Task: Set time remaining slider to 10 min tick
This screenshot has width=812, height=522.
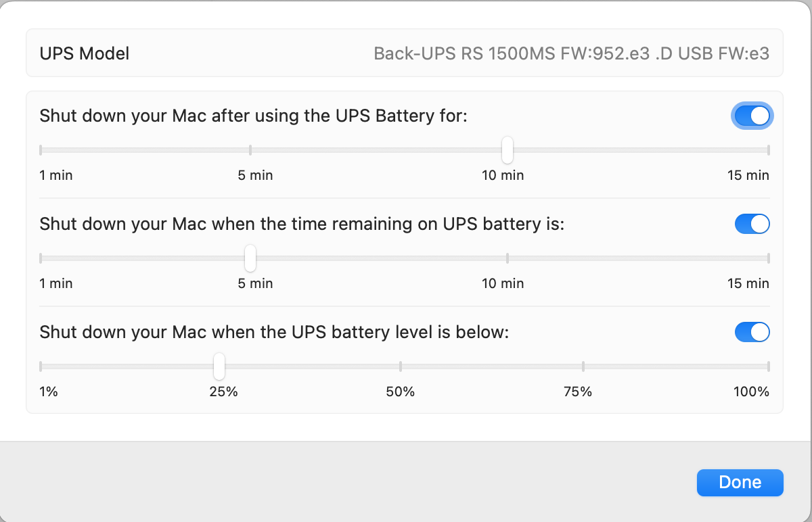Action: point(507,258)
